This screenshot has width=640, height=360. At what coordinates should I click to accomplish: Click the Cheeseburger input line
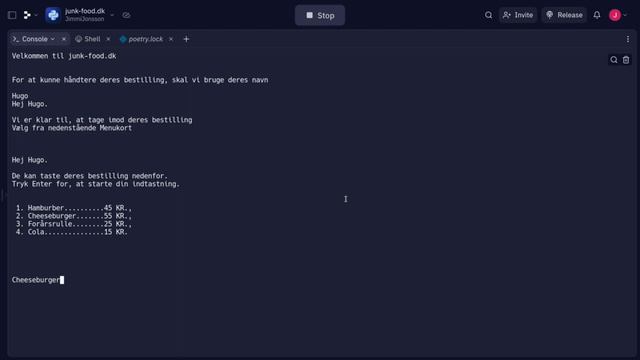tap(38, 280)
